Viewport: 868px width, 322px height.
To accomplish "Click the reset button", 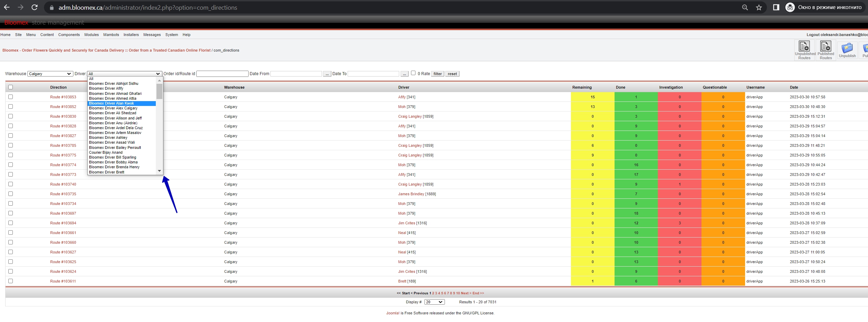I will click(452, 74).
